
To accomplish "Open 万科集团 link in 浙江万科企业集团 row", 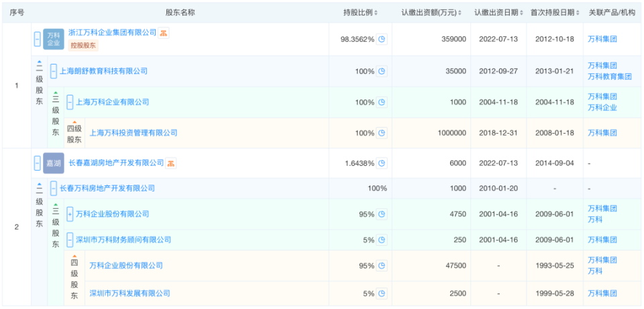I will tap(602, 40).
